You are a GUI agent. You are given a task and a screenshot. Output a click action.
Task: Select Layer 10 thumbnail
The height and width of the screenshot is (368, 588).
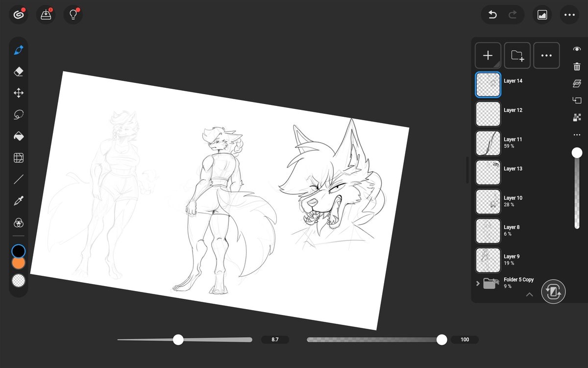488,202
